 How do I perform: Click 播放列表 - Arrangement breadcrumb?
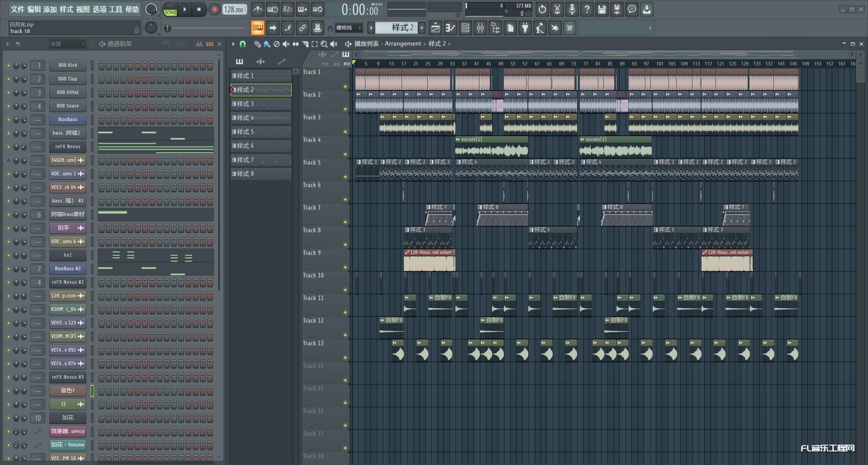(x=388, y=44)
